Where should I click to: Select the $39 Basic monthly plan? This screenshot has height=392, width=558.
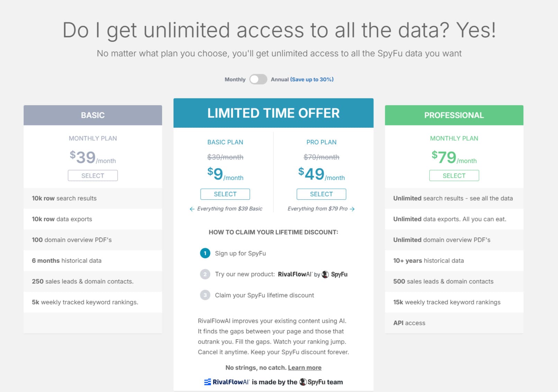tap(93, 176)
